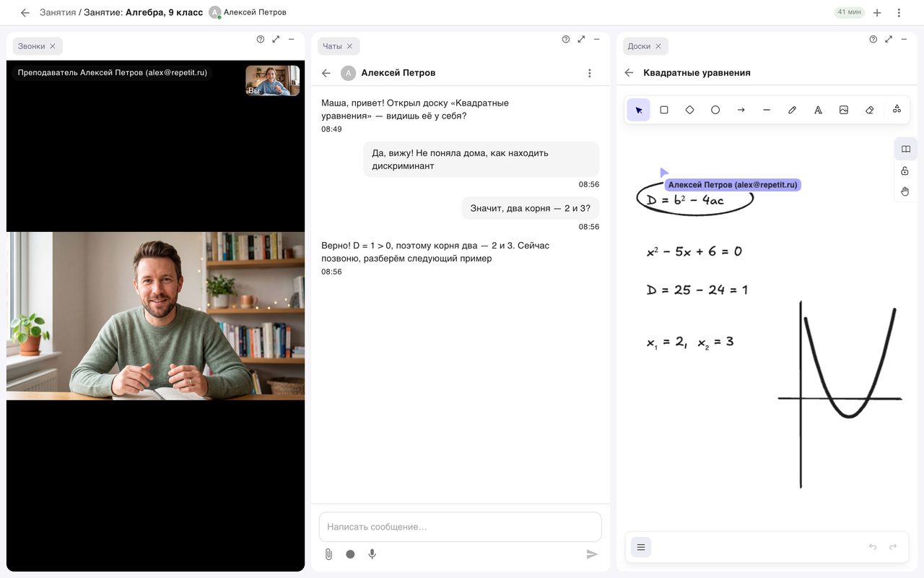Toggle the hand pan tool
Image resolution: width=924 pixels, height=578 pixels.
click(905, 191)
